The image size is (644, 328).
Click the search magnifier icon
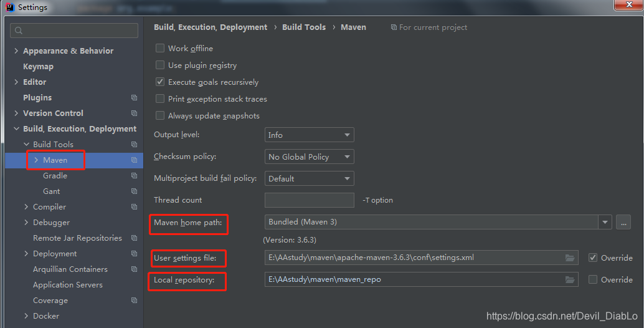tap(19, 31)
